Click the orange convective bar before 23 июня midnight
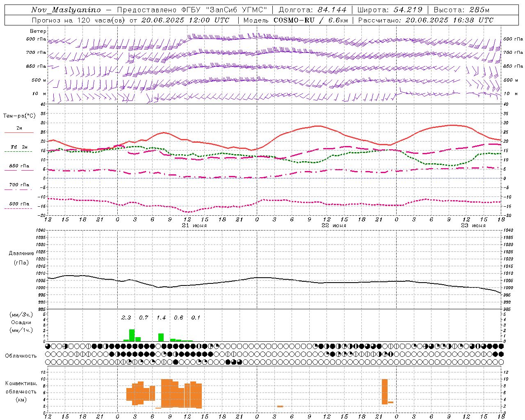The height and width of the screenshot is (420, 525). [x=385, y=392]
